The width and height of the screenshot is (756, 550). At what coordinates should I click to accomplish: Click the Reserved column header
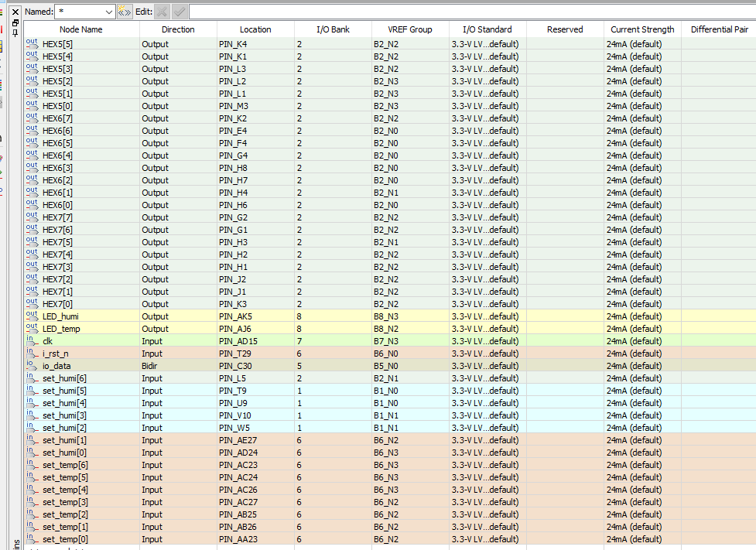[565, 29]
